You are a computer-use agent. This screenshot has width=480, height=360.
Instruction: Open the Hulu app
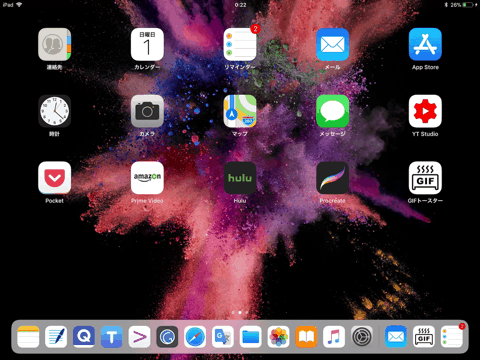240,178
